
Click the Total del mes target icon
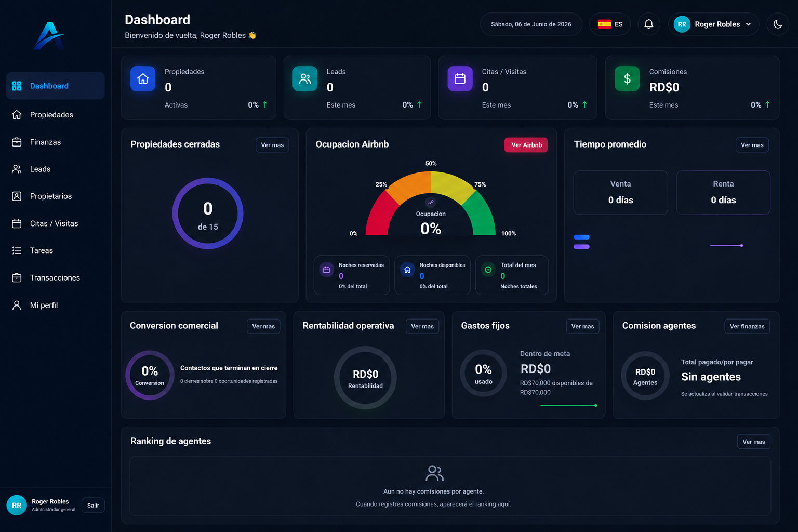pyautogui.click(x=488, y=270)
